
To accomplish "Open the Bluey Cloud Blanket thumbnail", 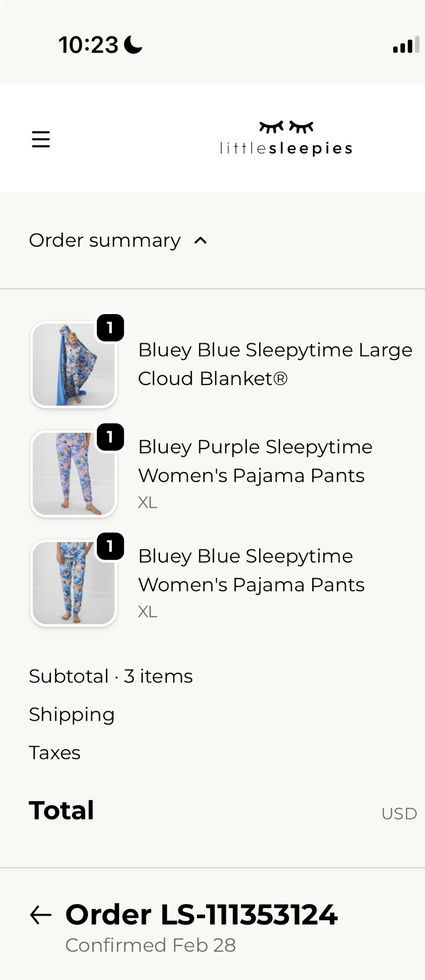I will 73,365.
